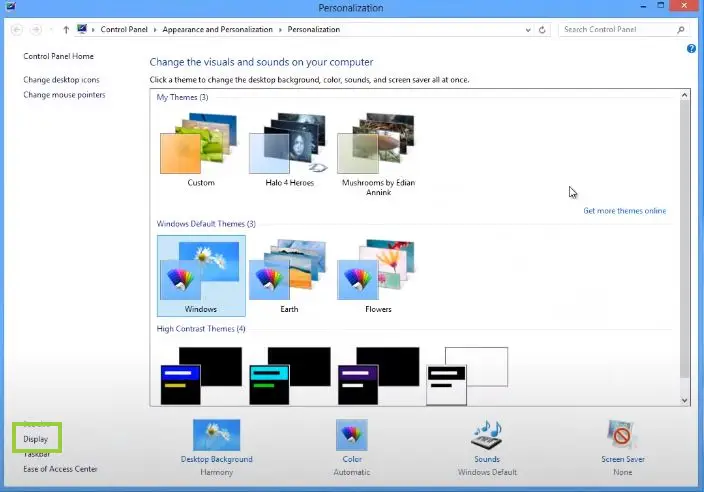The image size is (704, 492).
Task: Click the Automatic color label
Action: (352, 472)
